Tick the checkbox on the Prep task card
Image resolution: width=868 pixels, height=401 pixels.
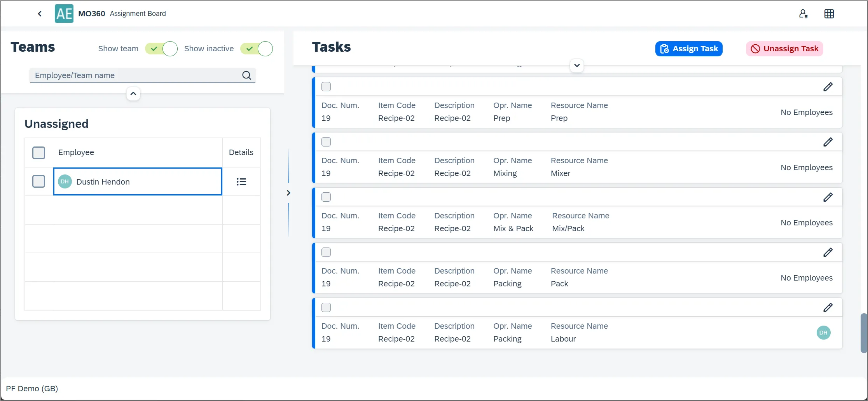click(326, 87)
